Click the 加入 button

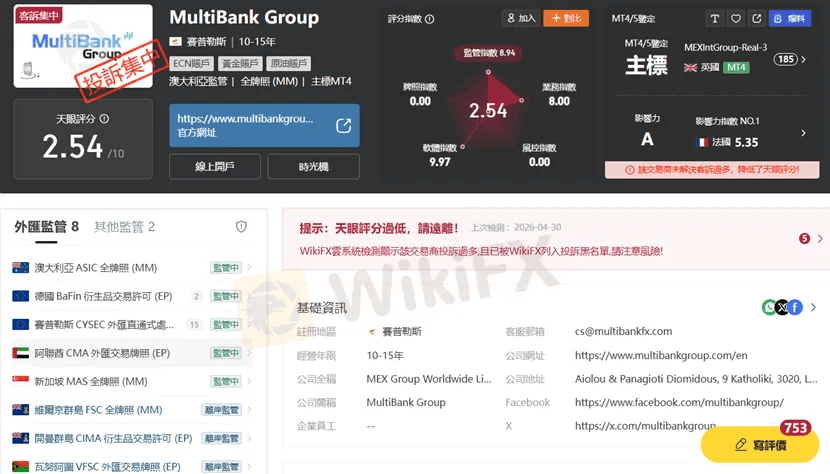click(x=521, y=18)
